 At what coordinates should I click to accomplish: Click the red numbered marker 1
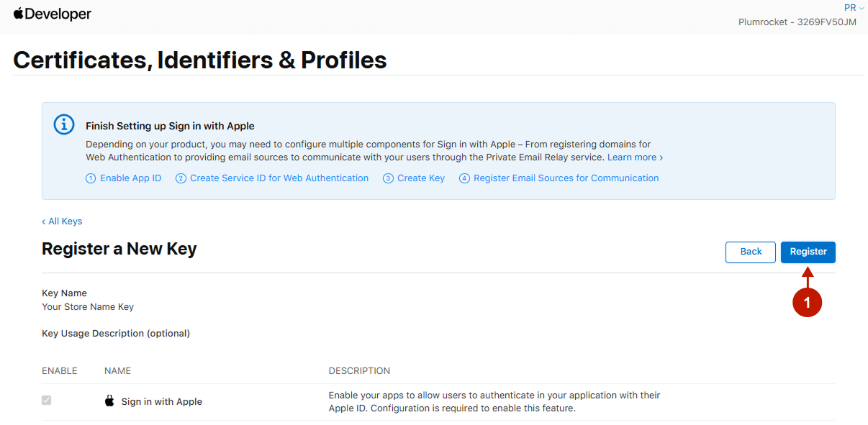point(807,303)
